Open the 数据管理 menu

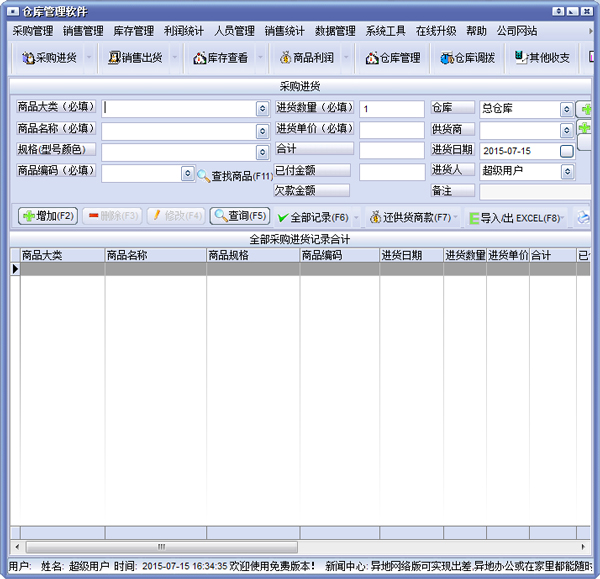pyautogui.click(x=335, y=31)
